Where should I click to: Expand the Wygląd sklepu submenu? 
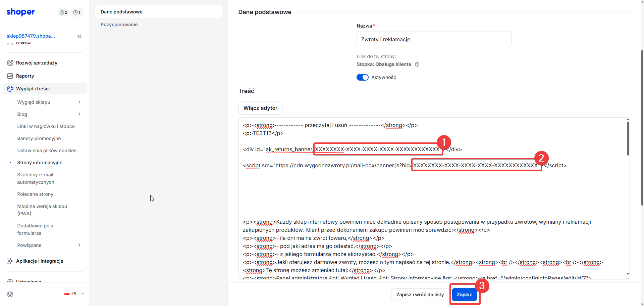(x=79, y=102)
